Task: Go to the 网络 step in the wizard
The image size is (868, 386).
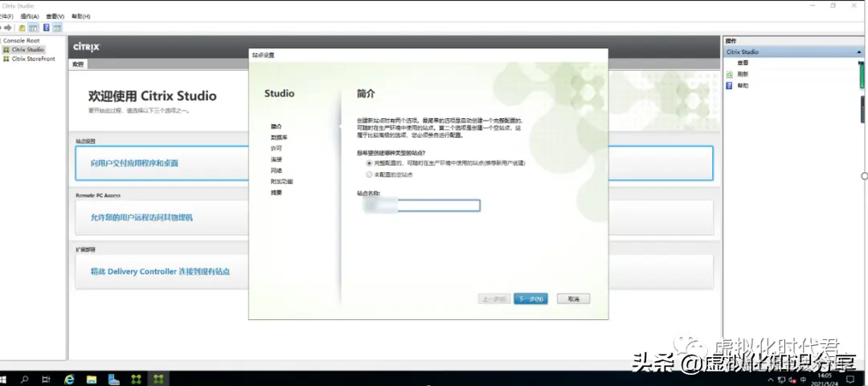Action: tap(276, 170)
